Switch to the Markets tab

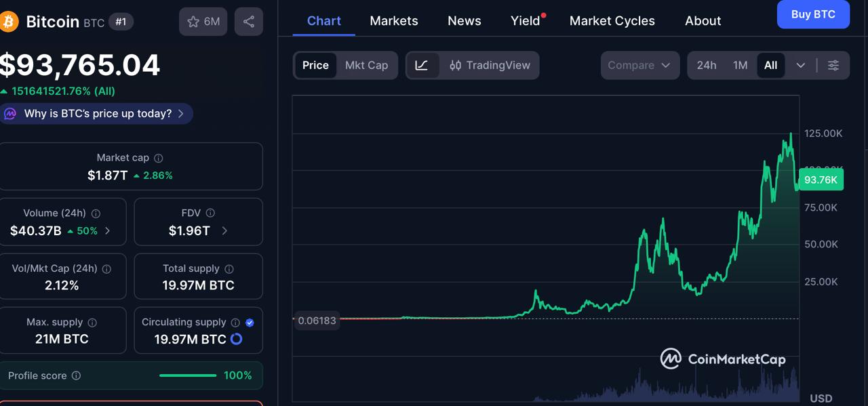(x=393, y=21)
